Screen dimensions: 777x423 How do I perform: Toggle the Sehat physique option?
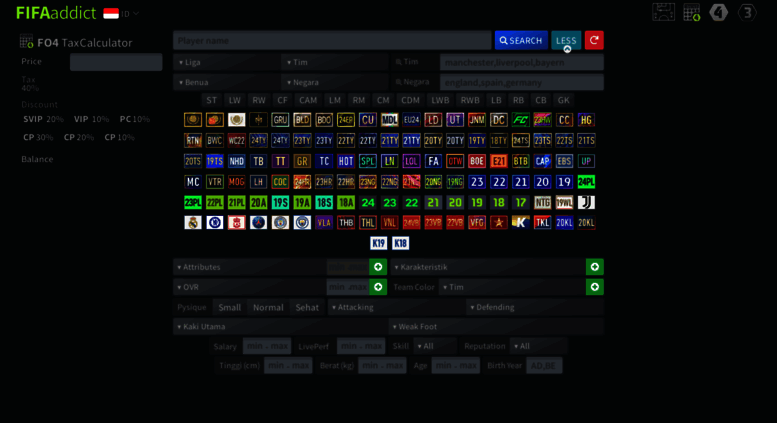coord(307,307)
